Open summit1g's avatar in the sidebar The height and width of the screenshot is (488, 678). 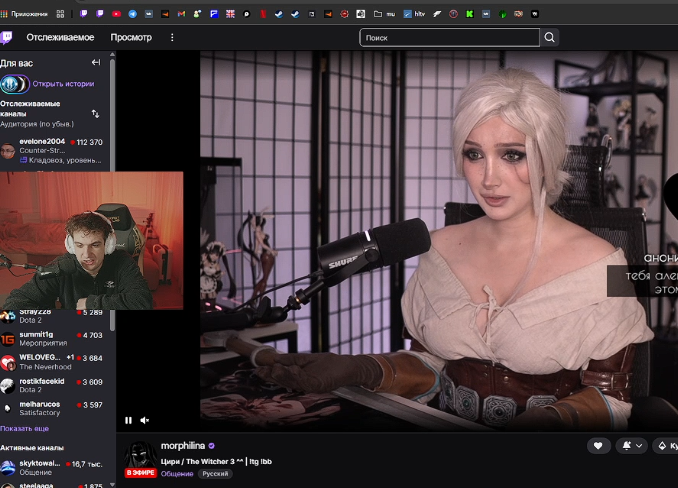pos(7,339)
